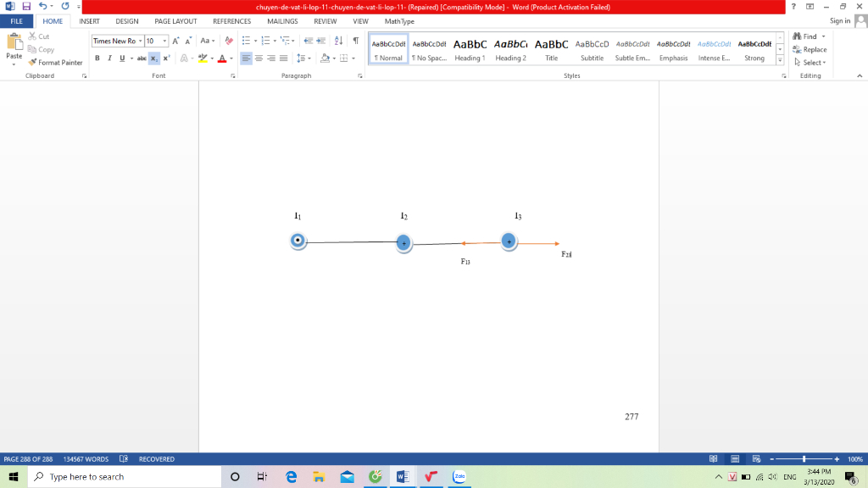Click the font color red A swatch

pyautogui.click(x=222, y=58)
